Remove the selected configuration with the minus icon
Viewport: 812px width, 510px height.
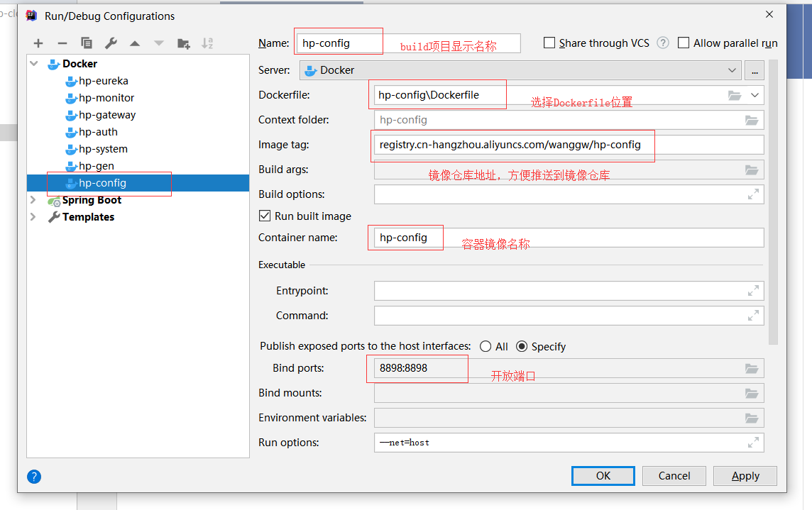(62, 43)
